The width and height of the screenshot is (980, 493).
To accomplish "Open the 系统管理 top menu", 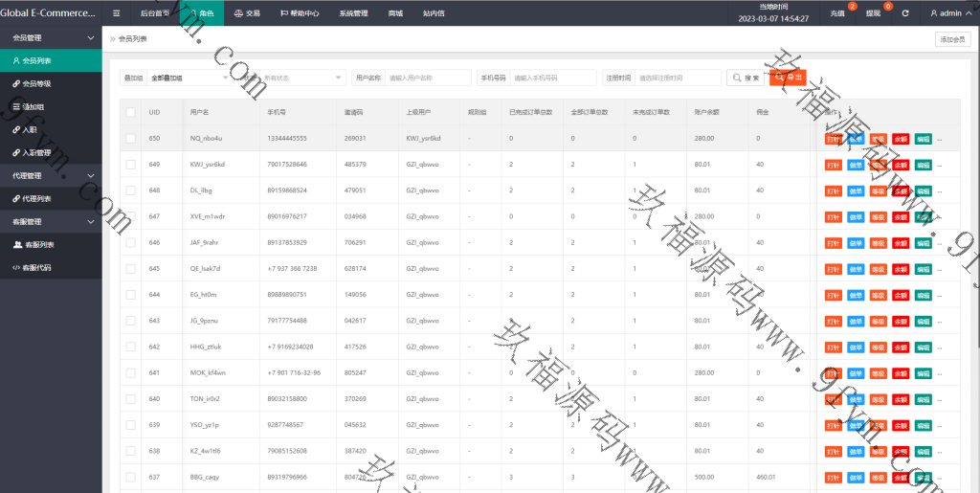I will point(353,13).
